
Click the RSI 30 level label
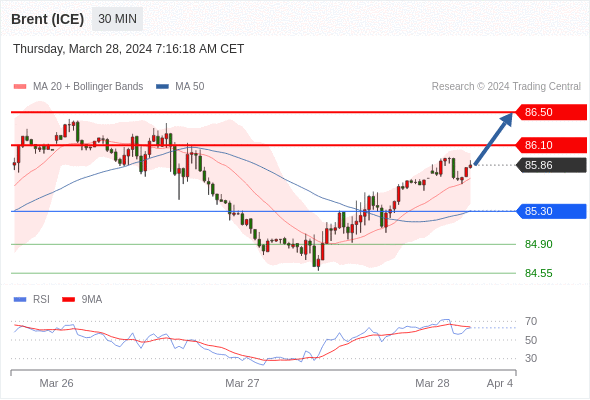[531, 358]
